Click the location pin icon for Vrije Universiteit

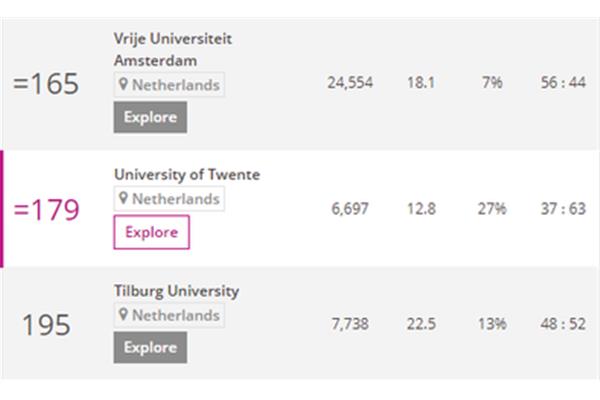(x=123, y=84)
